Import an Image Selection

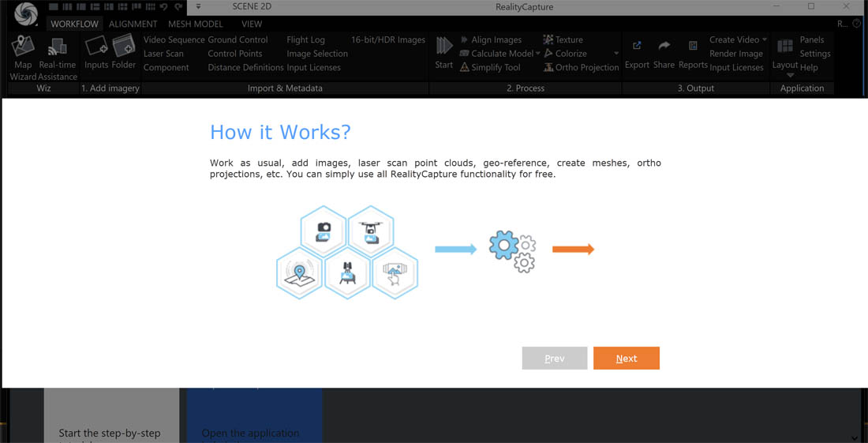317,54
